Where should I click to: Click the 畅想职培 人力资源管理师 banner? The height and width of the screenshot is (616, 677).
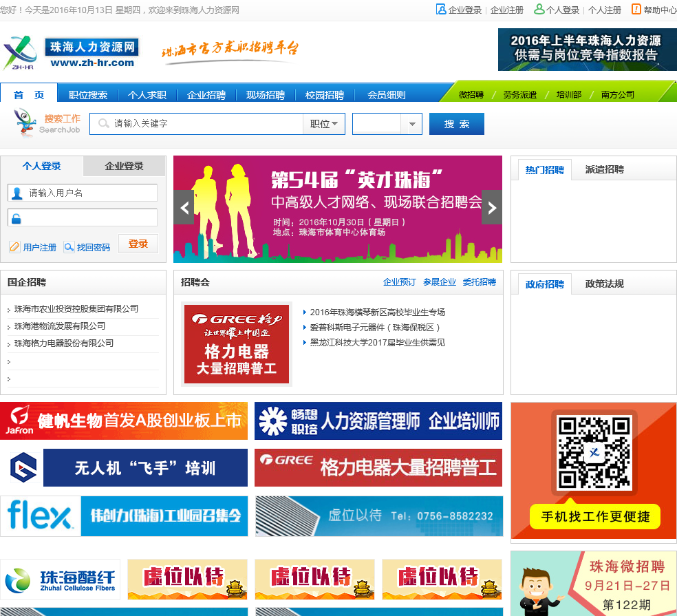pos(378,421)
